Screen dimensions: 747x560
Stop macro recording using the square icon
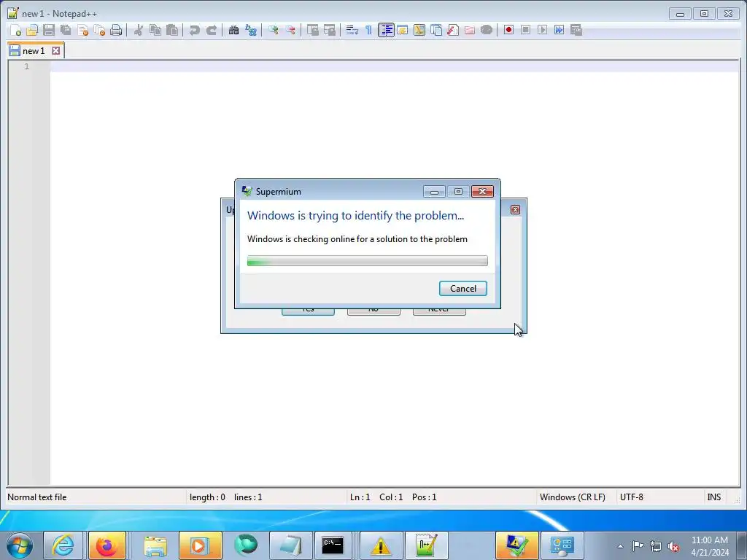pos(525,30)
